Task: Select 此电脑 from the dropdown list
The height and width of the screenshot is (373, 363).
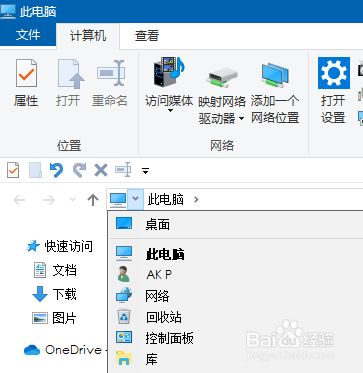Action: click(x=235, y=254)
